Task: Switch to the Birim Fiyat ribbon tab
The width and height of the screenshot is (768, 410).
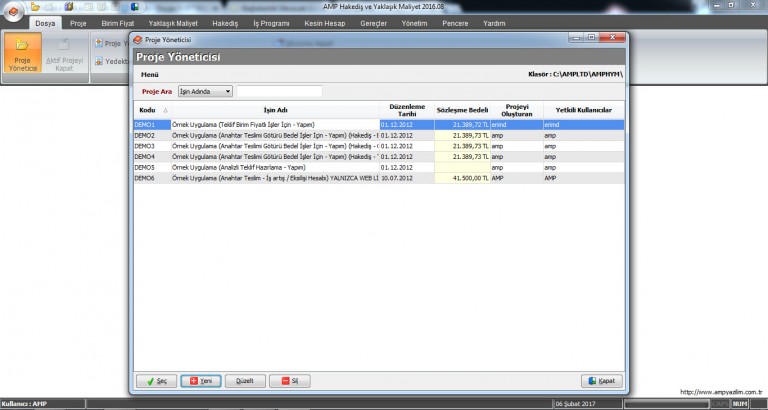Action: pos(118,22)
